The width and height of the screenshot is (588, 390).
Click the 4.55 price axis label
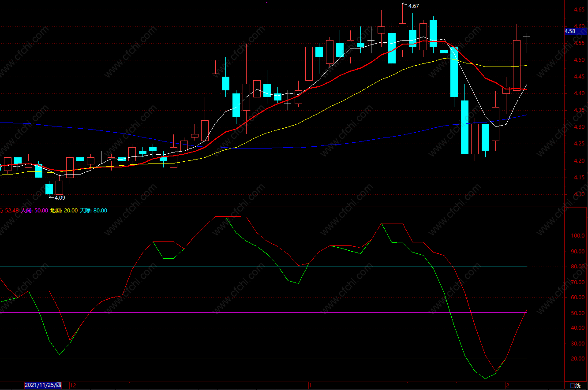click(579, 43)
